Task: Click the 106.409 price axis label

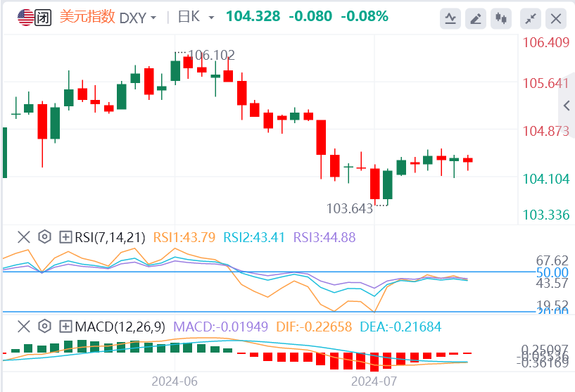Action: coord(546,42)
